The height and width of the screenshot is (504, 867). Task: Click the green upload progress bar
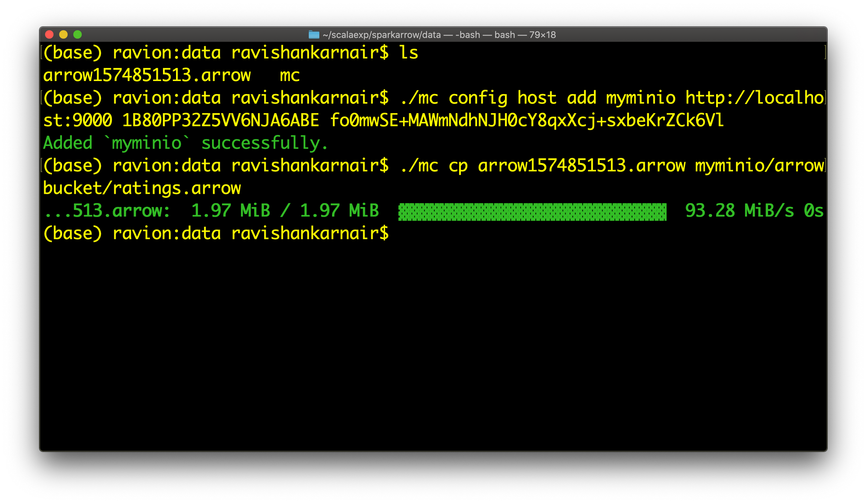(x=532, y=211)
